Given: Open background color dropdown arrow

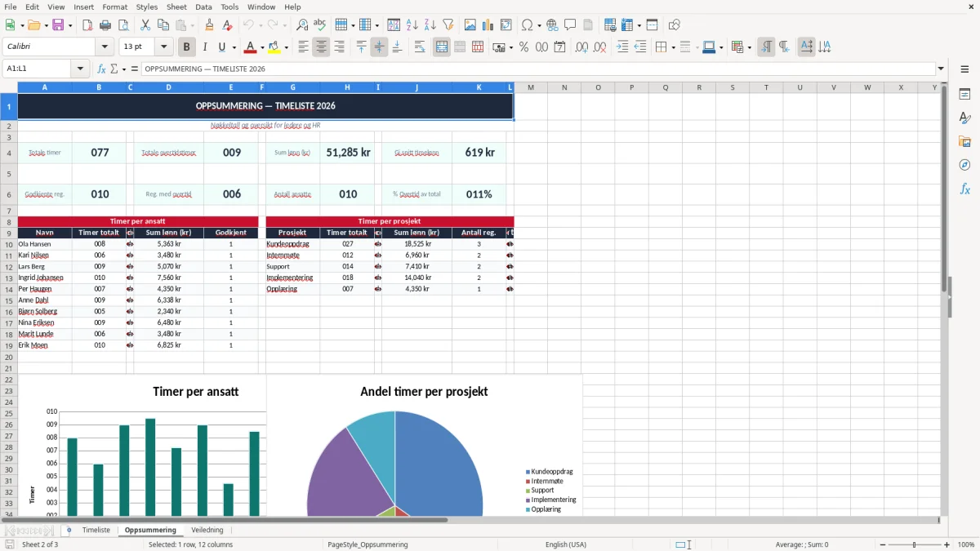Looking at the screenshot, I should click(287, 47).
